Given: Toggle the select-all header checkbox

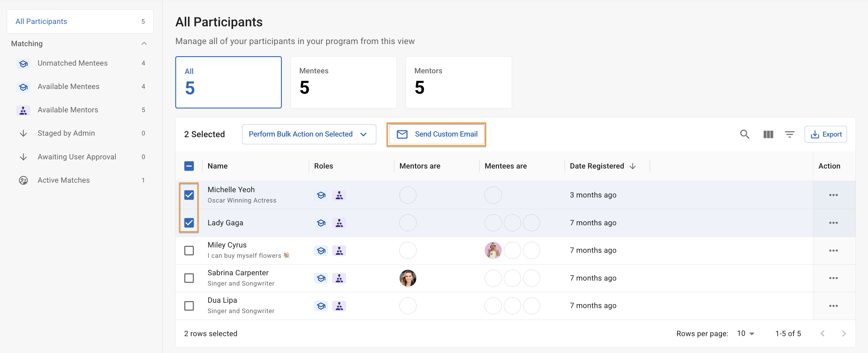Looking at the screenshot, I should pyautogui.click(x=189, y=166).
